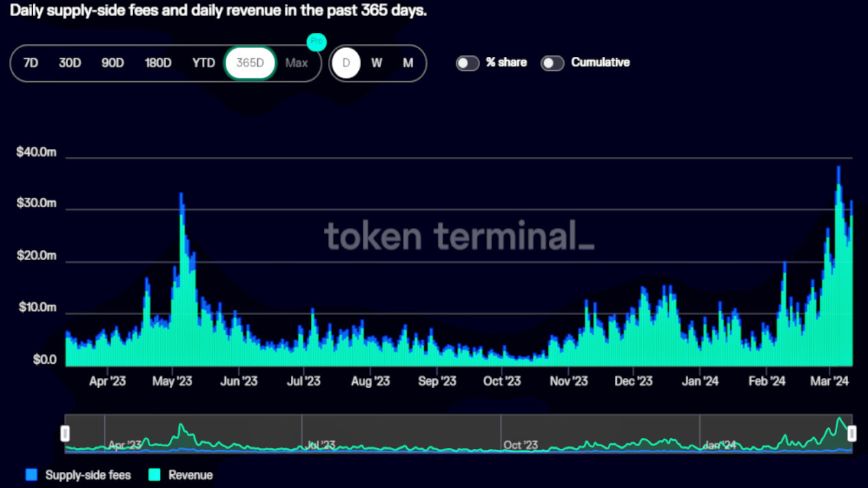This screenshot has height=488, width=868.
Task: Switch to weekly (W) granularity
Action: point(377,63)
